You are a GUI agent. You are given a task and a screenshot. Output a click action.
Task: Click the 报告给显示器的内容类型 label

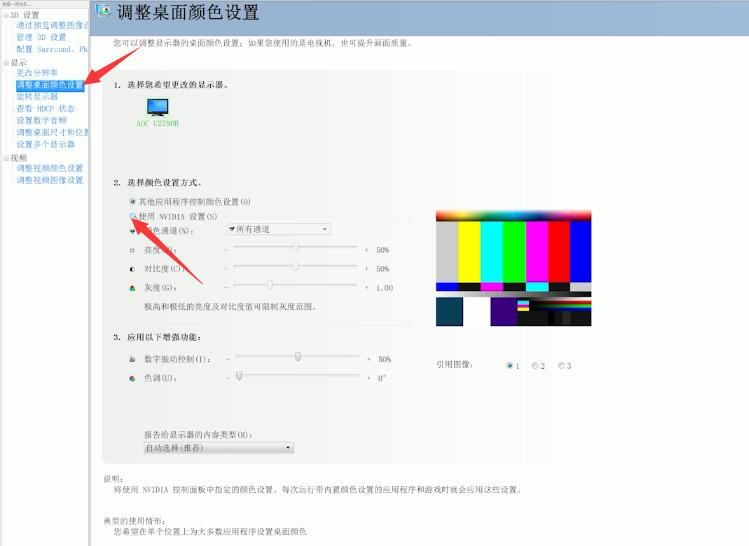coord(198,435)
